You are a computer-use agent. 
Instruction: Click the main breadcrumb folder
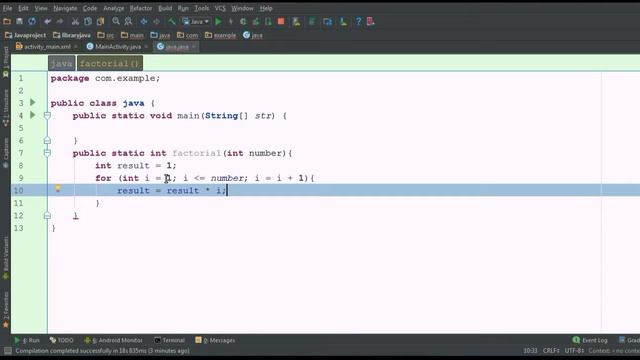132,35
